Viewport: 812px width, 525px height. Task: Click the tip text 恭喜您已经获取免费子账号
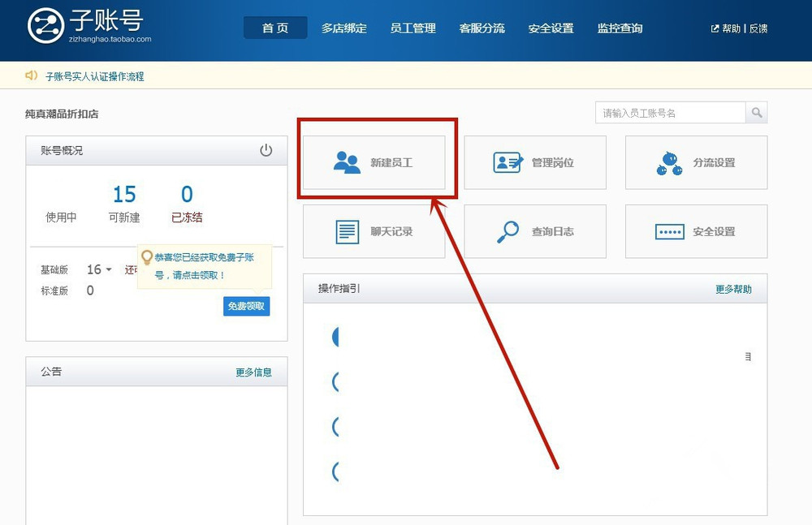coord(205,266)
